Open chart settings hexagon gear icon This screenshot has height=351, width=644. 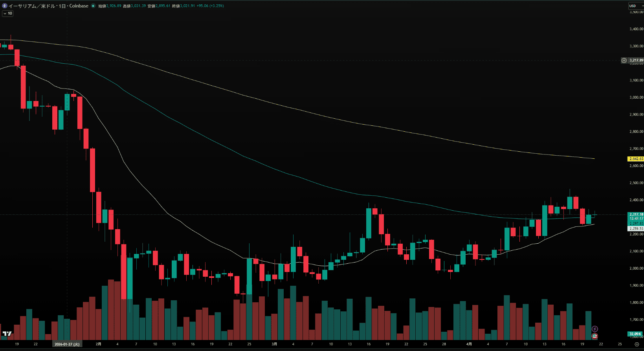pyautogui.click(x=637, y=344)
